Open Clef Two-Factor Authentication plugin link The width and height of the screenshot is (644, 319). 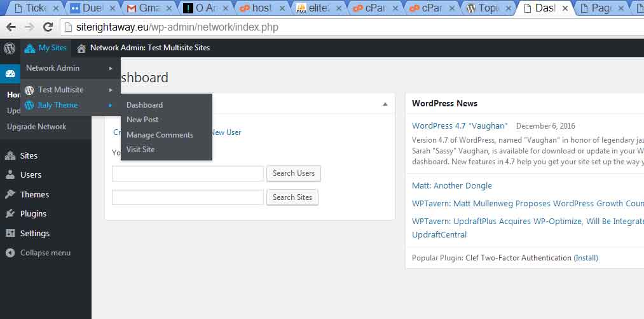click(518, 258)
